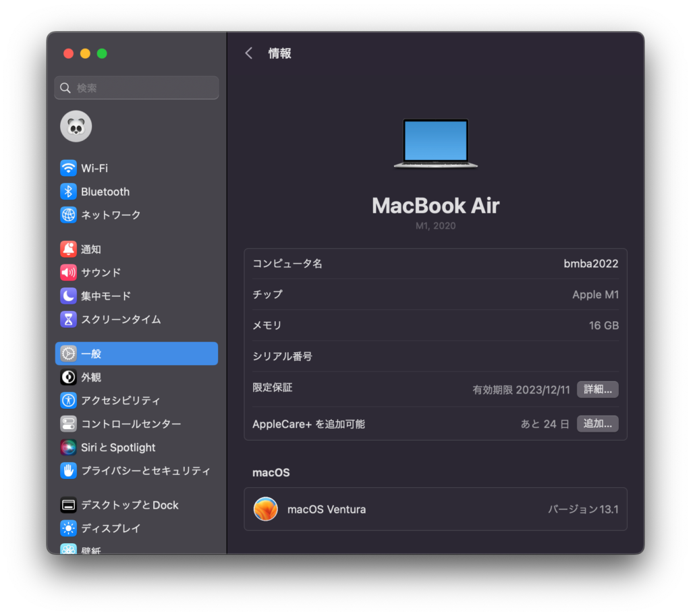
Task: Open プライバシーとセキュリティ settings label
Action: tap(146, 471)
